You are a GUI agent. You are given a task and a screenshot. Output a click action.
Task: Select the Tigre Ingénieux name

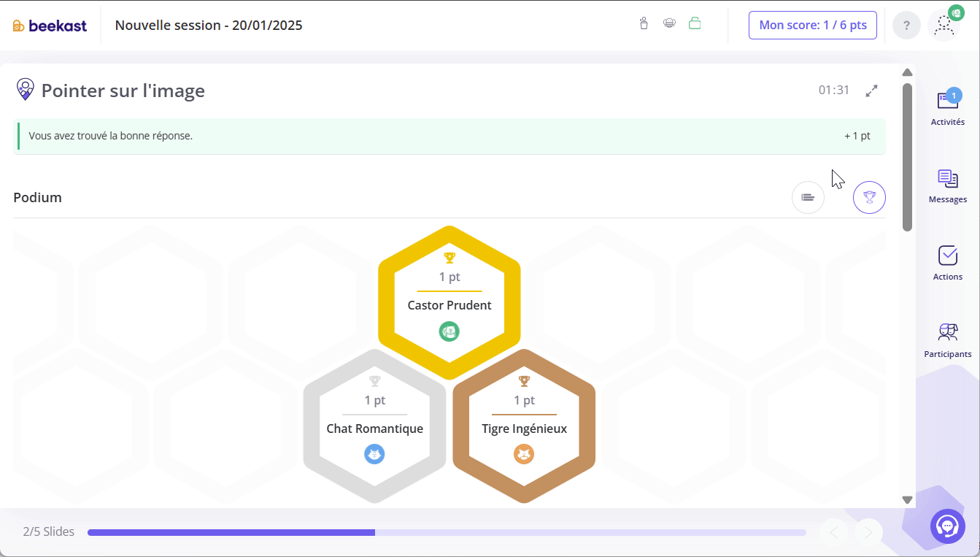point(524,429)
